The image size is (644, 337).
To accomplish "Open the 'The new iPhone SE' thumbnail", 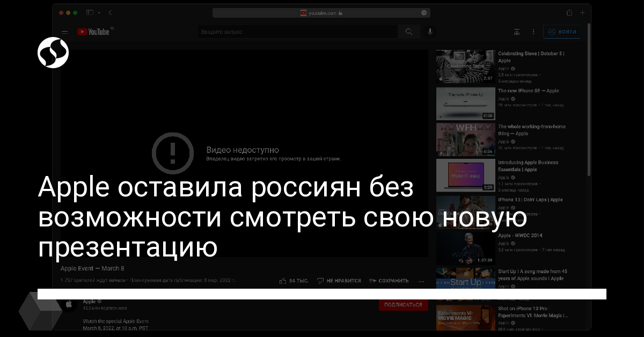I will (465, 104).
